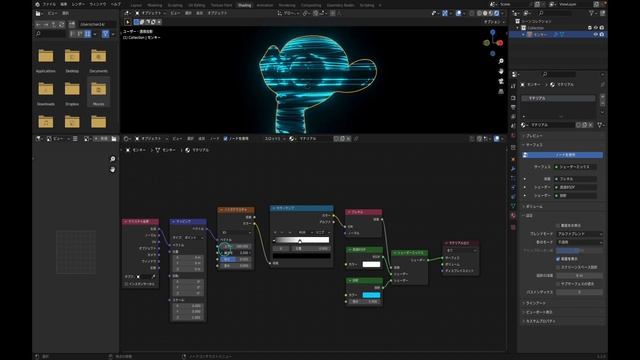Open the outliner filter dropdown
Image resolution: width=640 pixels, height=360 pixels.
tap(592, 13)
